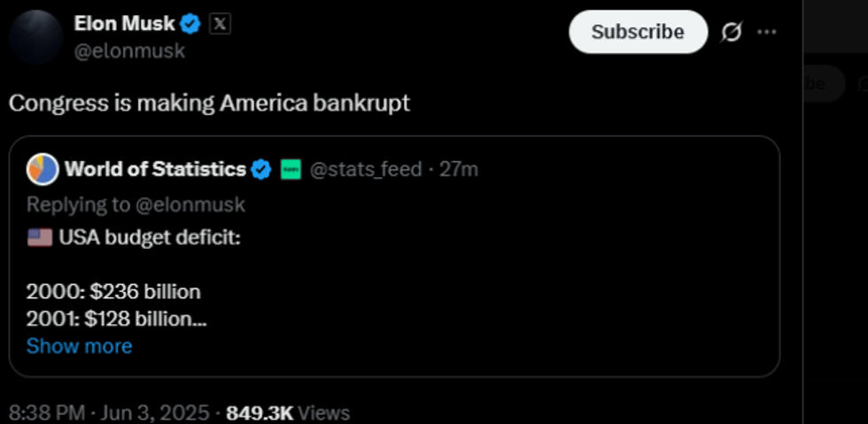868x424 pixels.
Task: Expand the quoted post with Show more
Action: coord(79,346)
